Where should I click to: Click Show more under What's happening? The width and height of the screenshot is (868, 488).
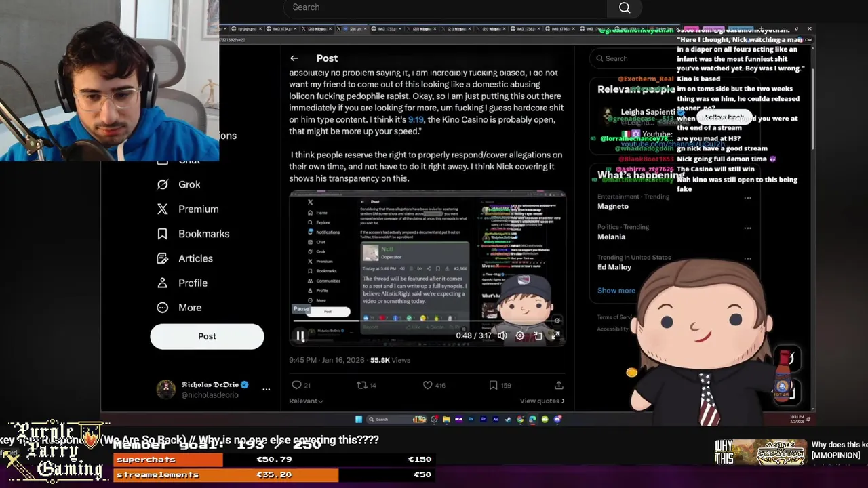click(616, 291)
